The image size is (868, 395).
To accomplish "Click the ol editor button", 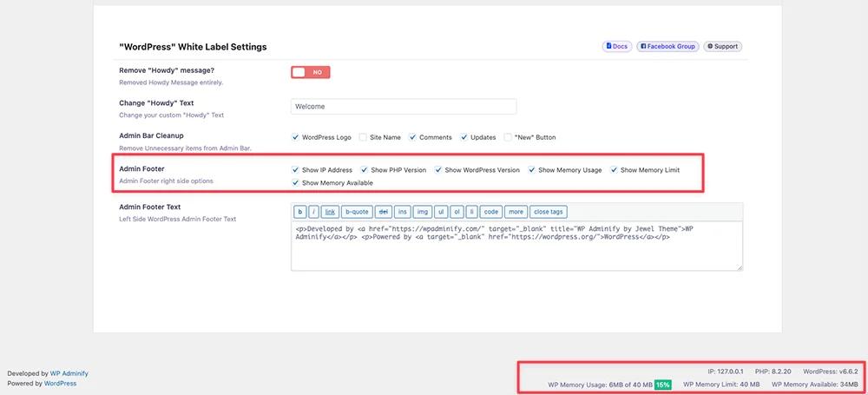I will (457, 212).
